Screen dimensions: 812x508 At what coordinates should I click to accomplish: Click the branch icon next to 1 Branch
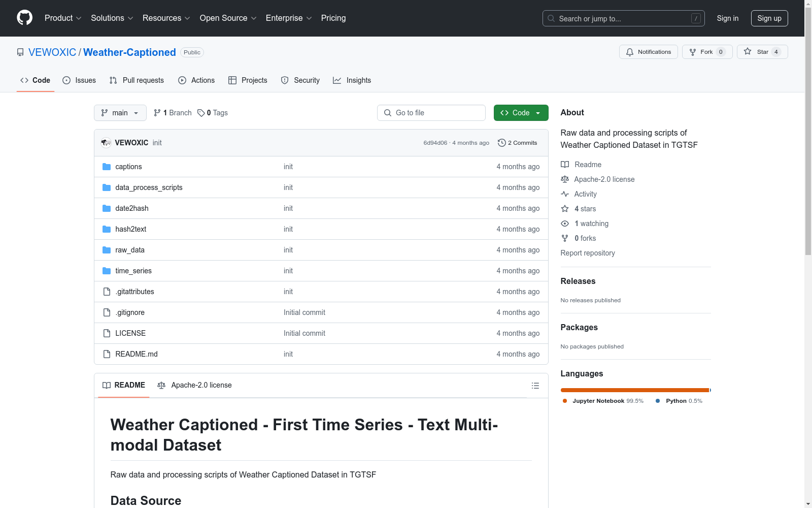click(x=157, y=113)
